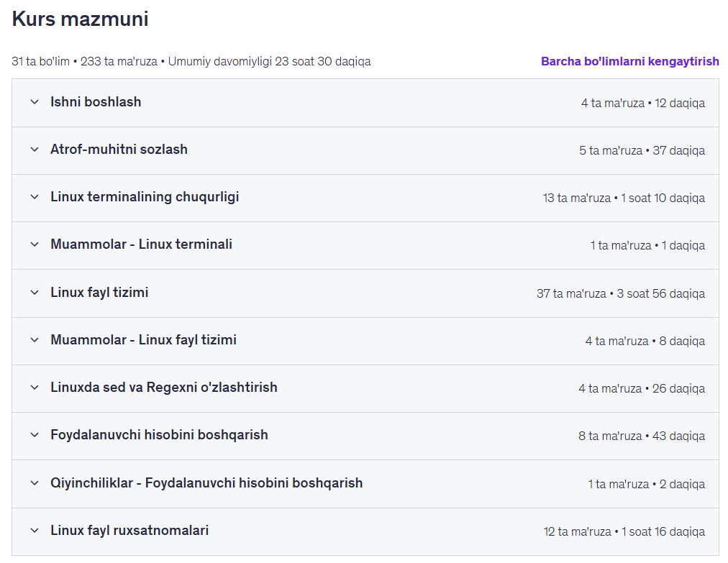Expand all sections via 'Barcha bo'limlarni kengaytirish'
Screen dimensions: 728x563
[629, 61]
